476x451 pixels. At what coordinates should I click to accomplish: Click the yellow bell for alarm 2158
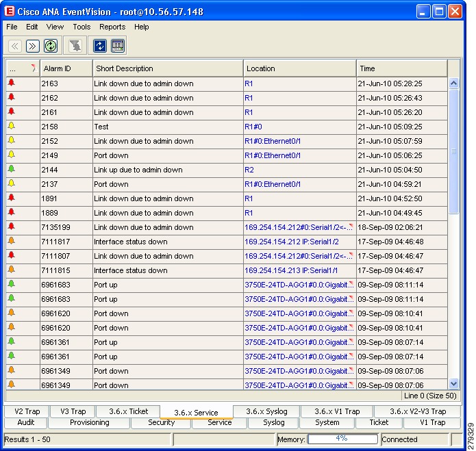pos(12,126)
